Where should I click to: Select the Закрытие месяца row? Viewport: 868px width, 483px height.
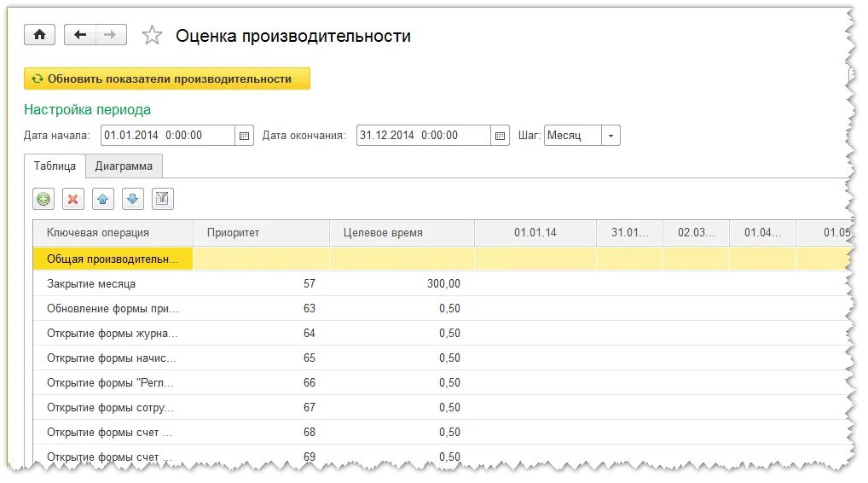(442, 283)
